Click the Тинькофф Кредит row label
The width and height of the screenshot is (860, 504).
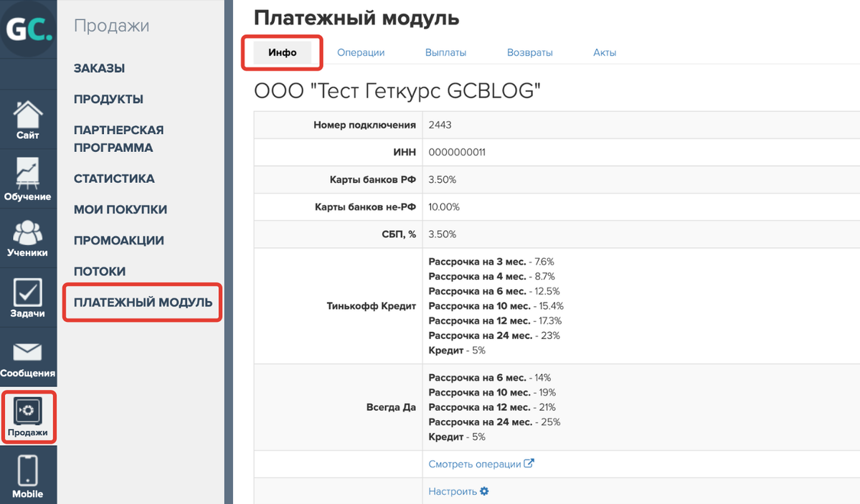[372, 306]
